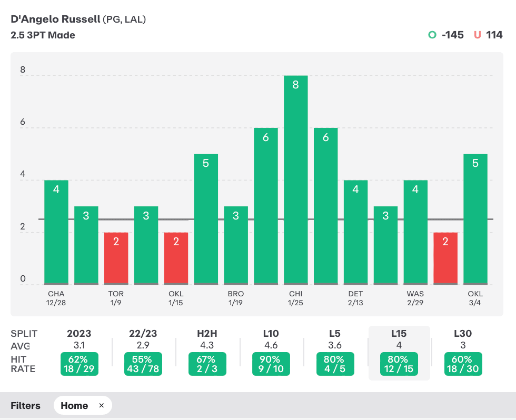Click the Under 114 odds
Image resolution: width=516 pixels, height=420 pixels.
pyautogui.click(x=494, y=35)
